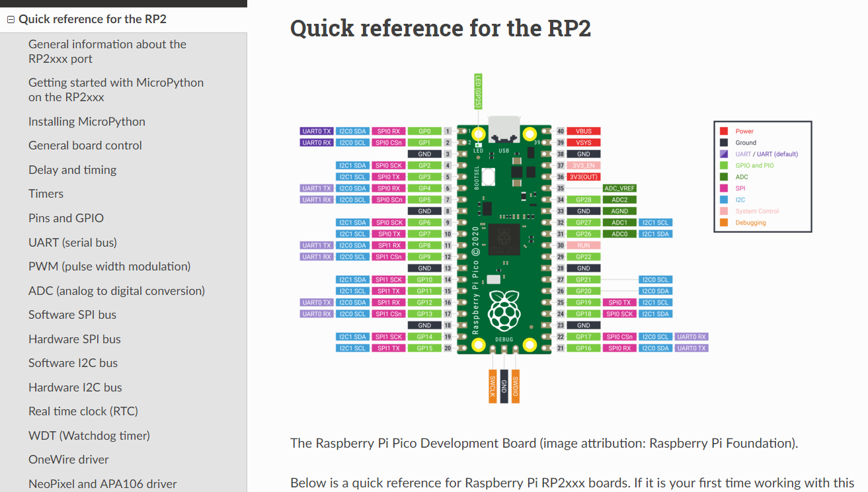Screen dimensions: 868x492
Task: Click the red RUN pin 30 label
Action: [583, 245]
